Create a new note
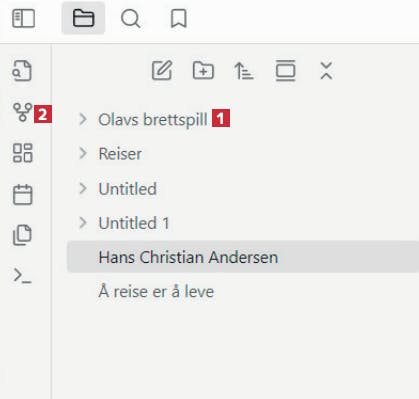419x399 pixels. tap(162, 70)
